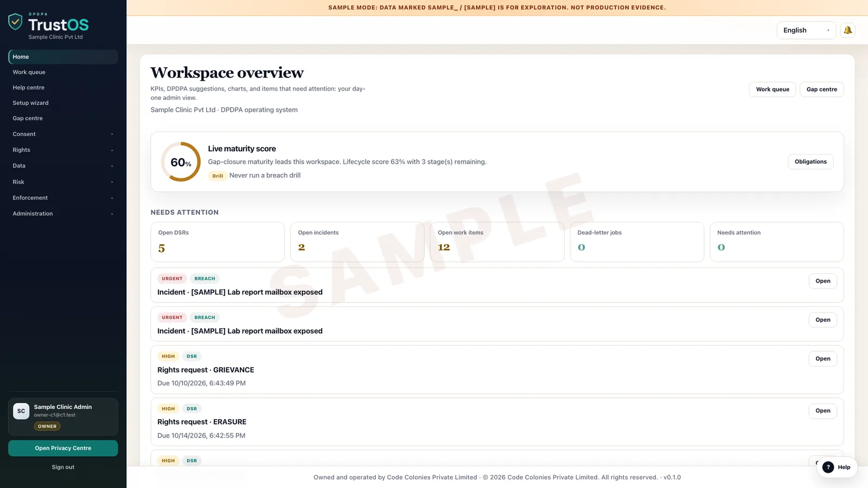Open Work queue in the sidebar

click(x=63, y=72)
